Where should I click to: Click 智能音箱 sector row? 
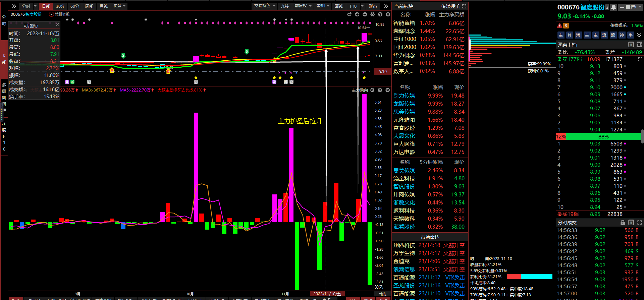pos(429,23)
